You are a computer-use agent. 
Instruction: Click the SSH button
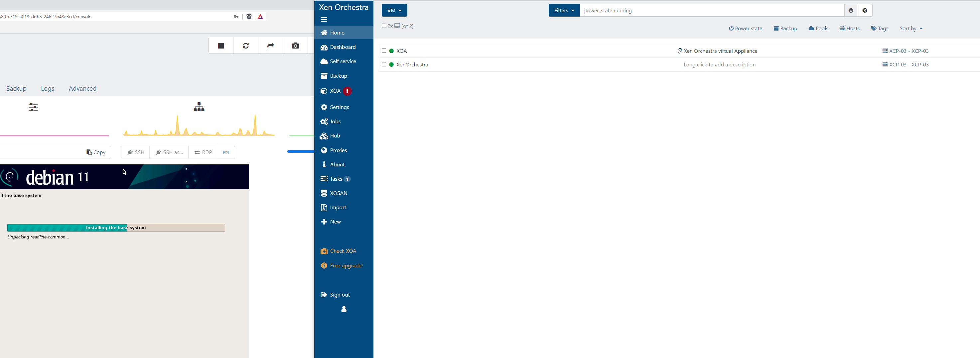coord(135,152)
